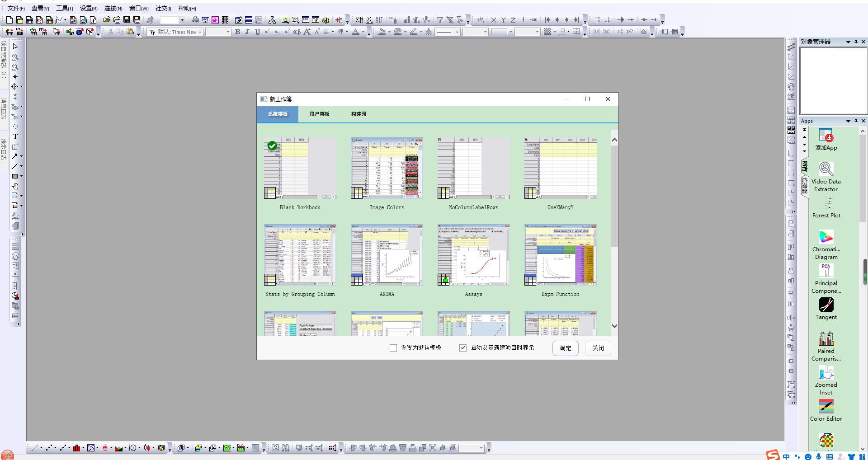Click the 确定 button
Image resolution: width=868 pixels, height=460 pixels.
[565, 348]
